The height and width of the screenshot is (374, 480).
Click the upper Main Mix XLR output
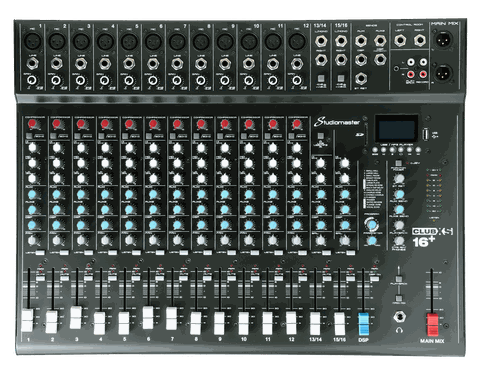(444, 39)
